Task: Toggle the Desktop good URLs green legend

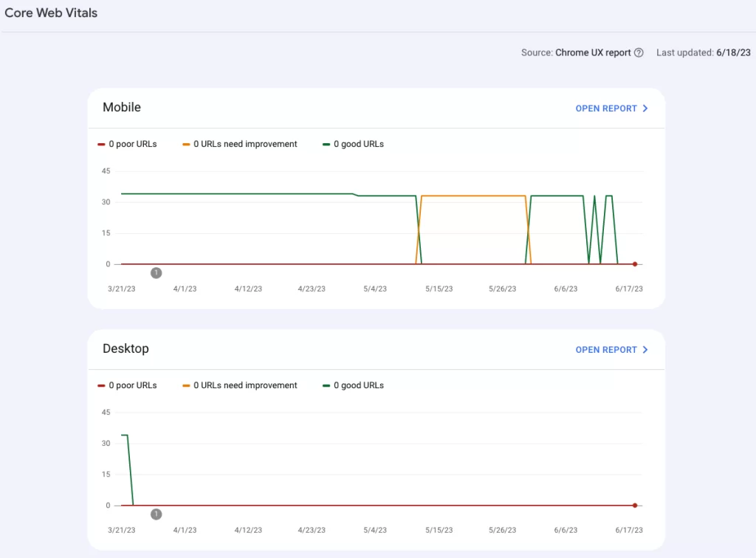Action: coord(354,385)
